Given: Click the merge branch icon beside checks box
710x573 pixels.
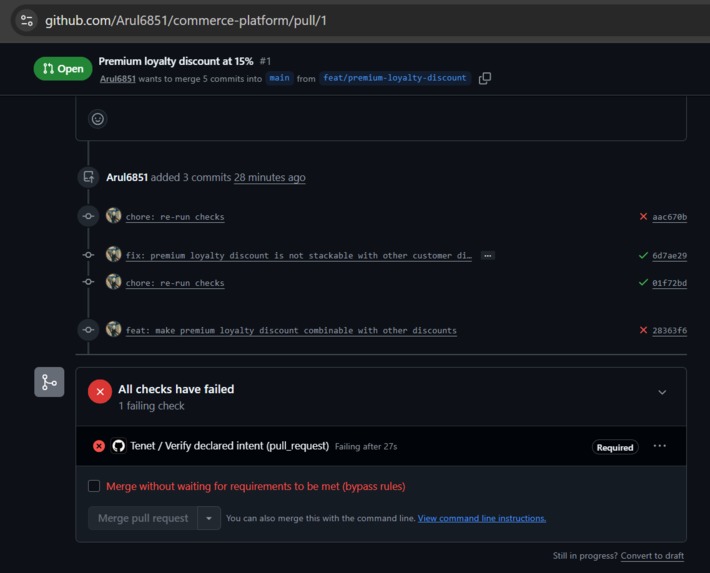Looking at the screenshot, I should tap(49, 382).
